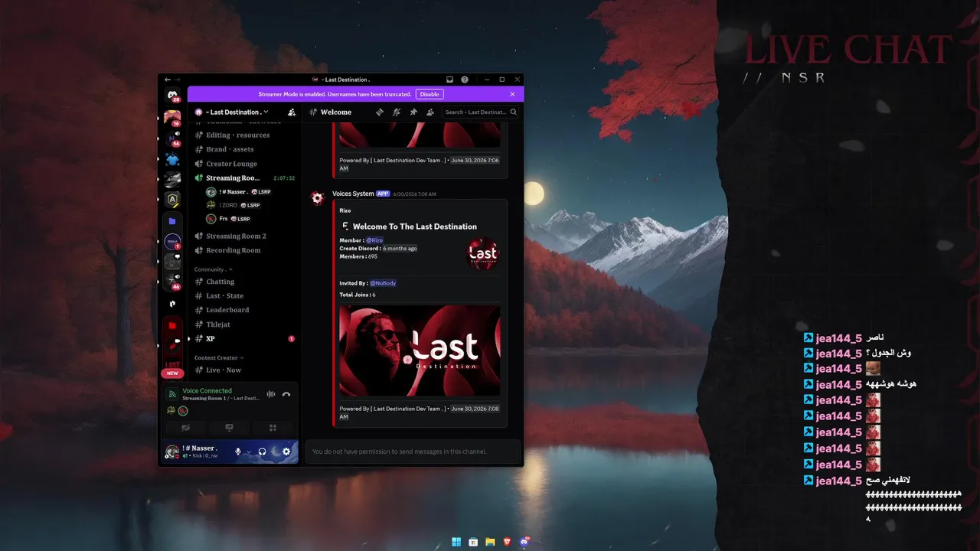Open microphone input options chevron

(249, 452)
